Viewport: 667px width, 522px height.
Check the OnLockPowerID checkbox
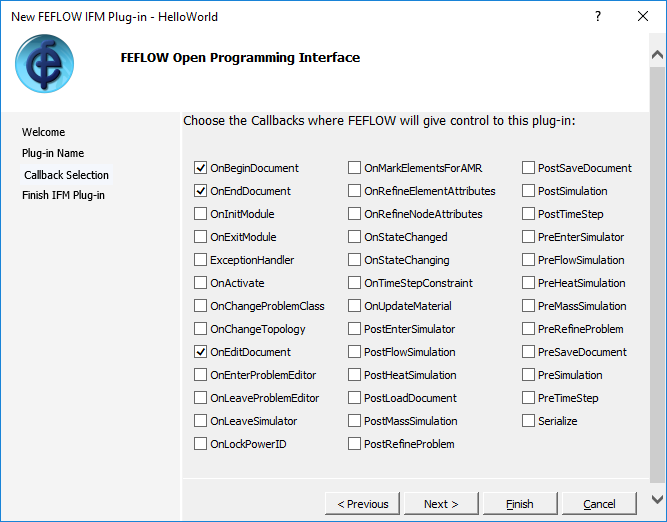click(x=200, y=444)
